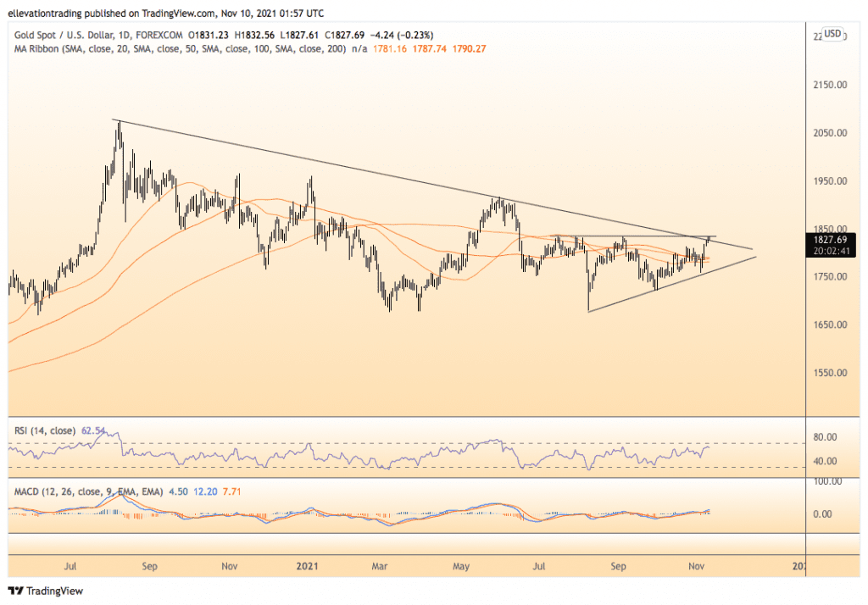This screenshot has height=605, width=868.
Task: Click the 2021 time axis label
Action: tap(307, 566)
